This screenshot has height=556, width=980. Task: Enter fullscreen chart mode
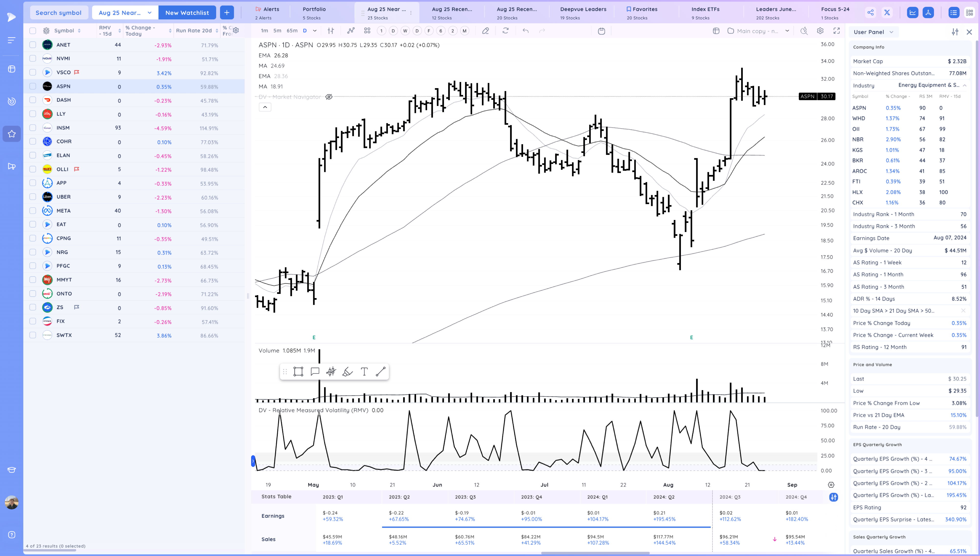pyautogui.click(x=836, y=31)
